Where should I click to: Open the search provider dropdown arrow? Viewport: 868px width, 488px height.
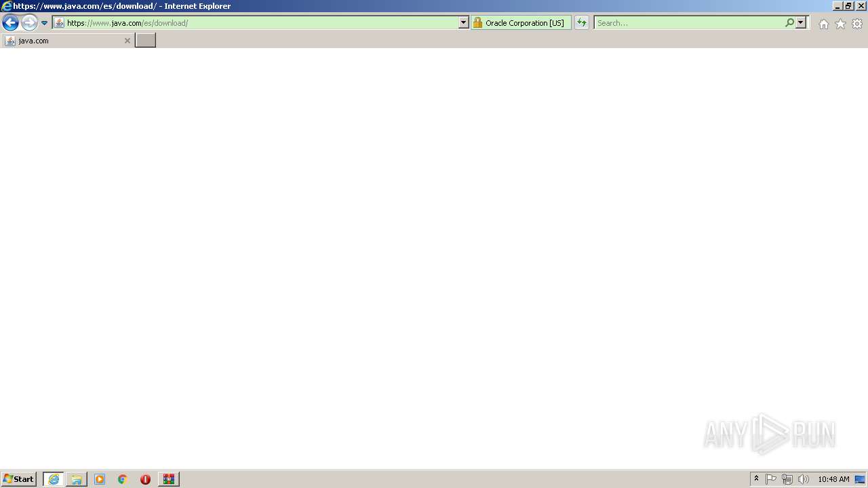click(801, 23)
